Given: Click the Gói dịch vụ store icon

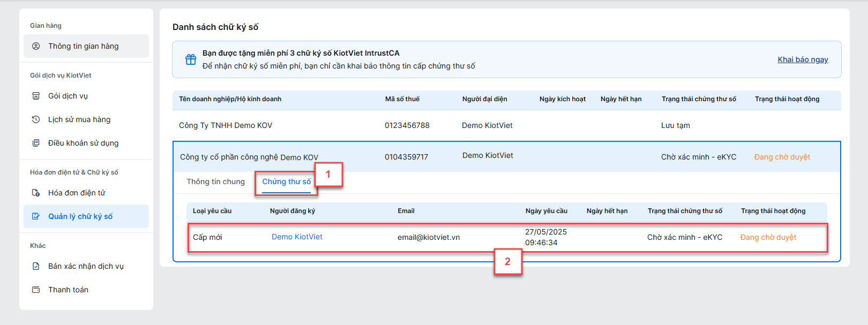Looking at the screenshot, I should tap(36, 96).
